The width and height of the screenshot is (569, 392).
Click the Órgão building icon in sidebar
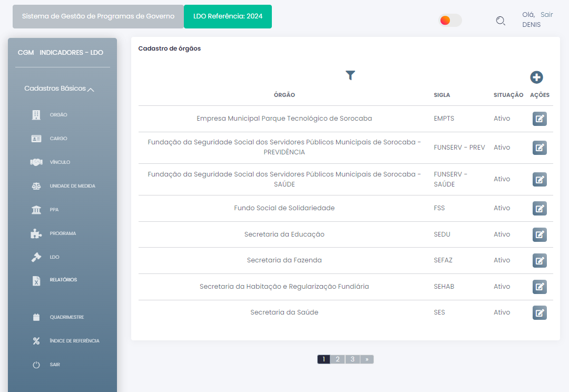click(36, 115)
